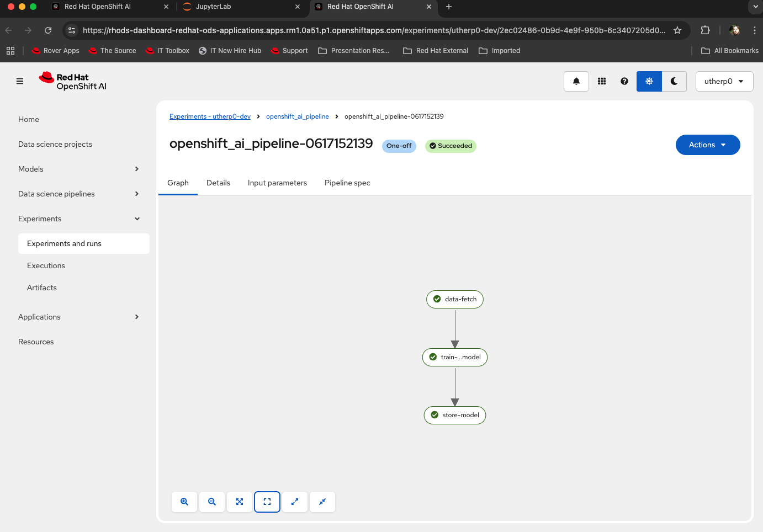The height and width of the screenshot is (532, 763).
Task: Open the utherp0 user dropdown
Action: coord(724,81)
